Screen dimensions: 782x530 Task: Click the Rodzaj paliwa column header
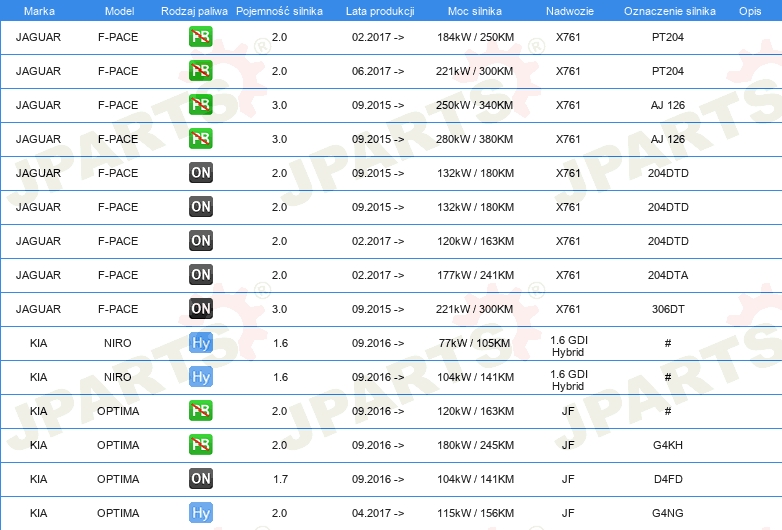194,10
